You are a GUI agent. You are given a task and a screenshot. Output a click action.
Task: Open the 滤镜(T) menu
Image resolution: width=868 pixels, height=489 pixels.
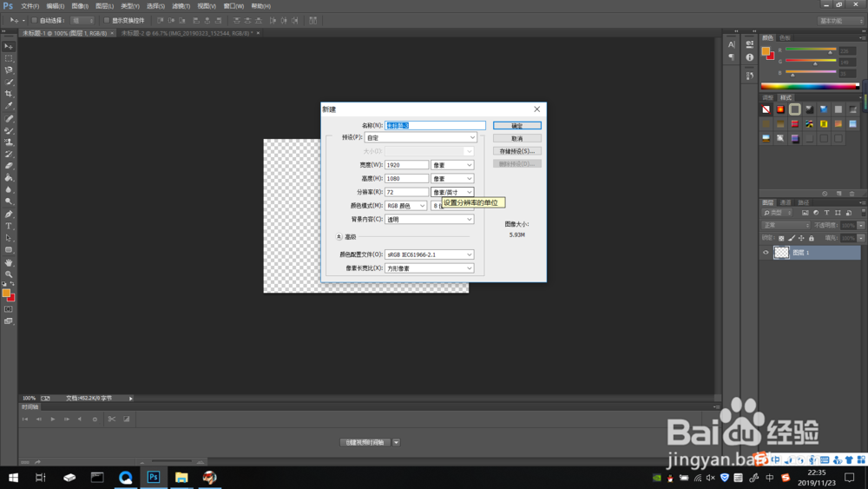coord(181,6)
